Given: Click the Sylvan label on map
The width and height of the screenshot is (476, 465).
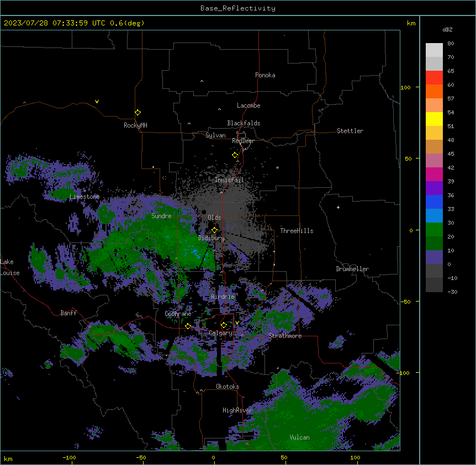Looking at the screenshot, I should coord(215,135).
